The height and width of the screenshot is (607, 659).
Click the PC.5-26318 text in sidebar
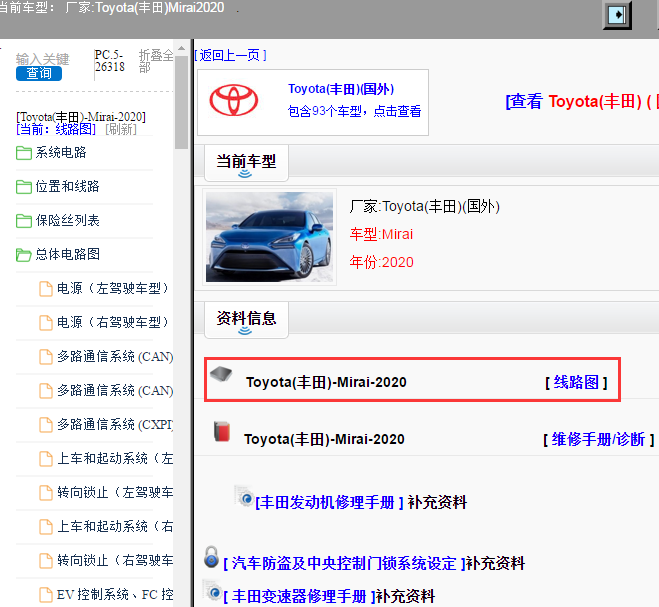pos(110,61)
